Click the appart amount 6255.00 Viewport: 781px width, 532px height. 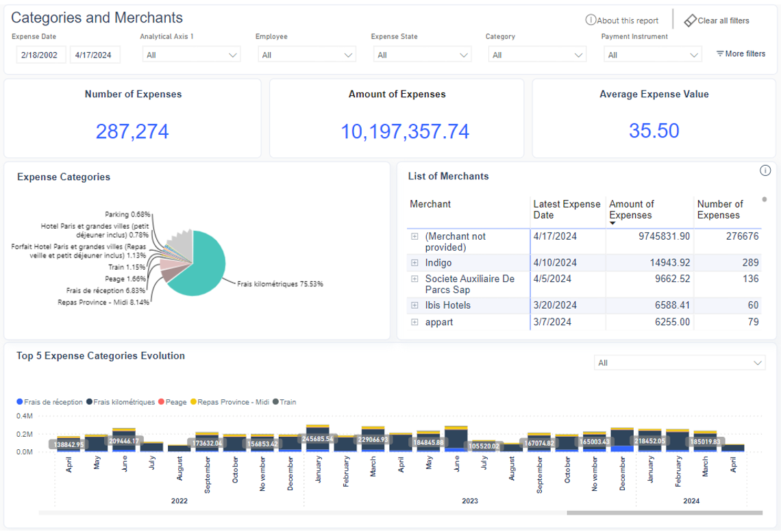pyautogui.click(x=673, y=322)
